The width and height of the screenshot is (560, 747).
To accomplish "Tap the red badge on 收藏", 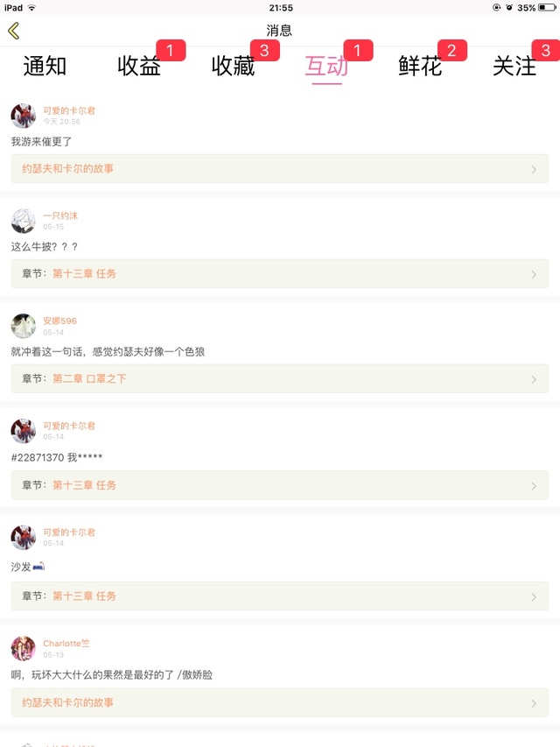I will tap(264, 51).
